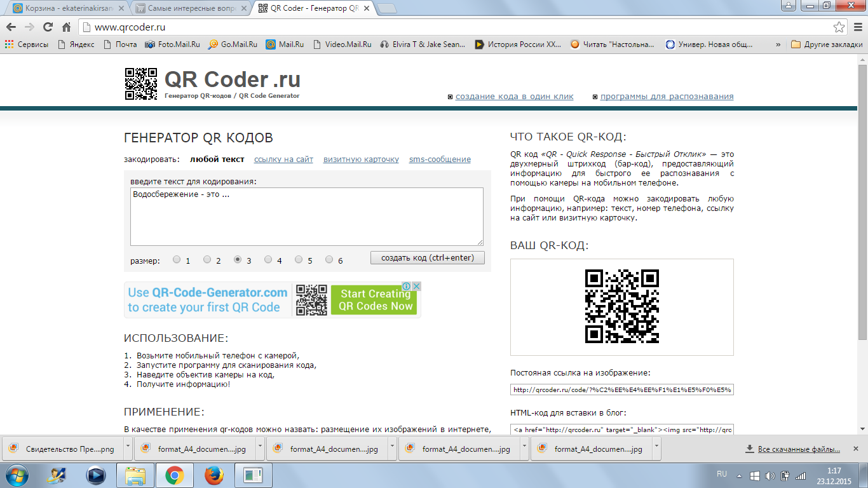The image size is (868, 488).
Task: Select size 6 radio button
Action: tap(329, 259)
